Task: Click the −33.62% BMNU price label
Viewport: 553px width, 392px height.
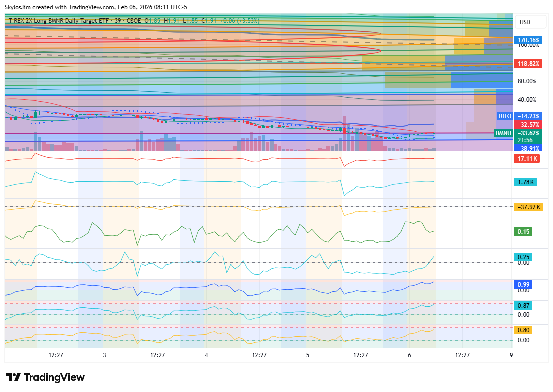Action: [x=528, y=133]
